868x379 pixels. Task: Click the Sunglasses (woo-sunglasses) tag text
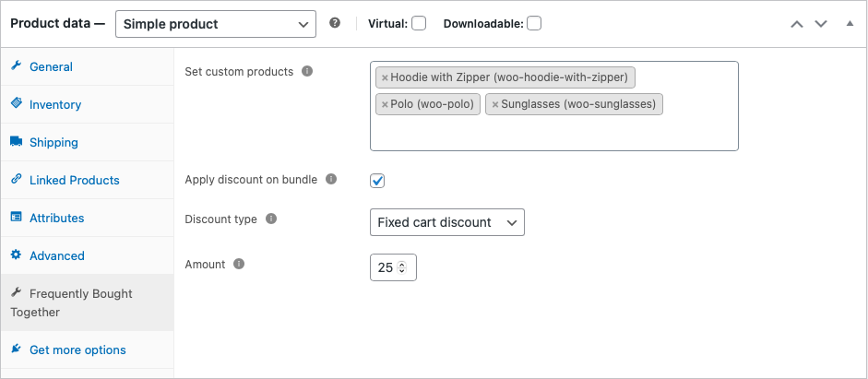[578, 104]
